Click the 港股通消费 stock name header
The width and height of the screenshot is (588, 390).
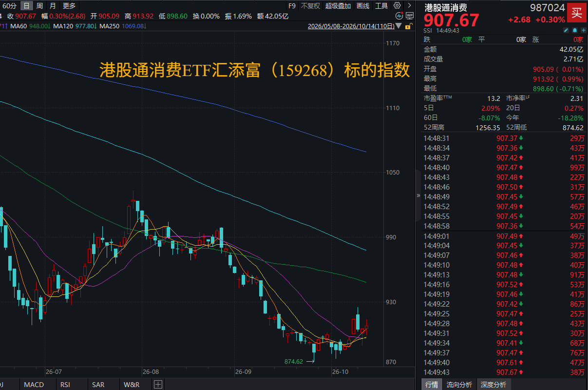click(x=446, y=7)
